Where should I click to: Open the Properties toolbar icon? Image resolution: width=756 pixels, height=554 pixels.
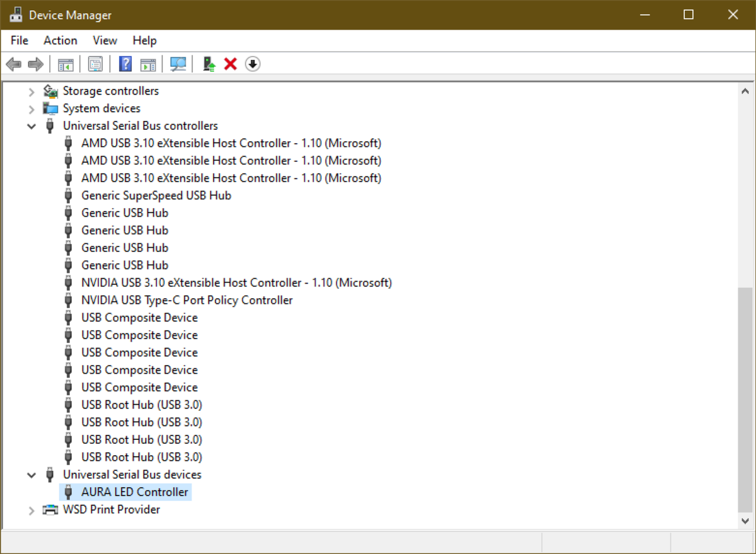pos(96,64)
